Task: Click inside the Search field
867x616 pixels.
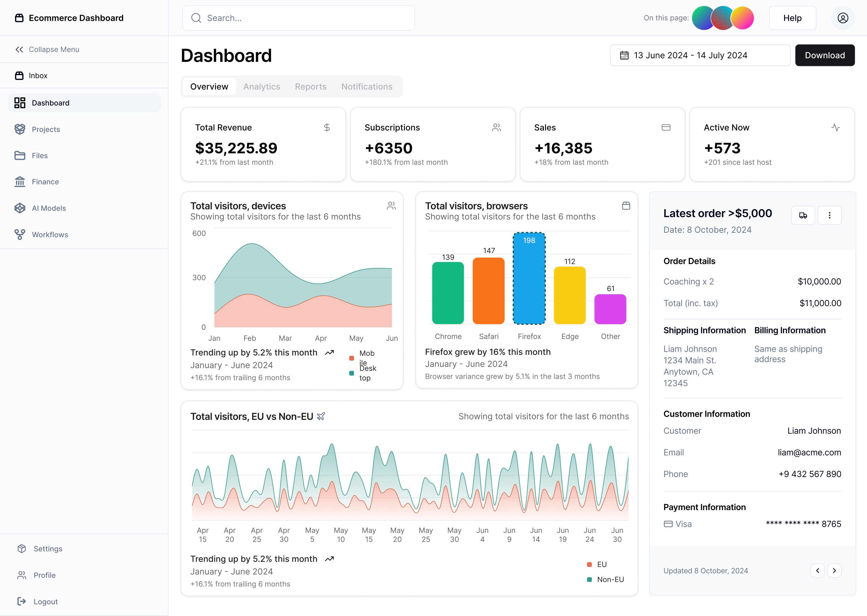Action: click(298, 18)
